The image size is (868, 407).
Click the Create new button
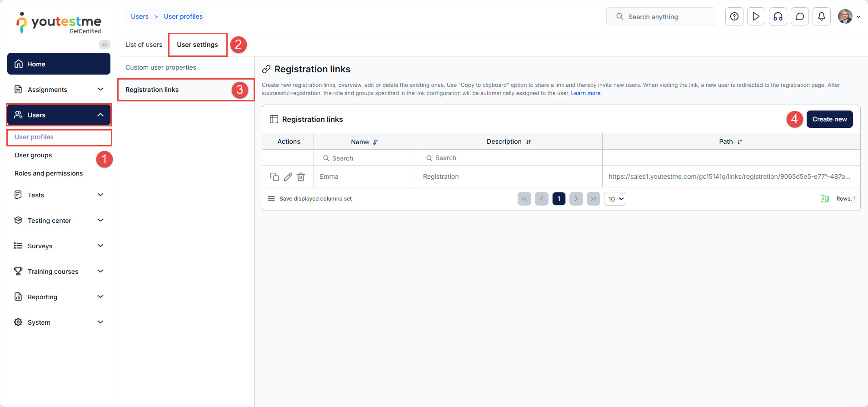[x=829, y=119]
